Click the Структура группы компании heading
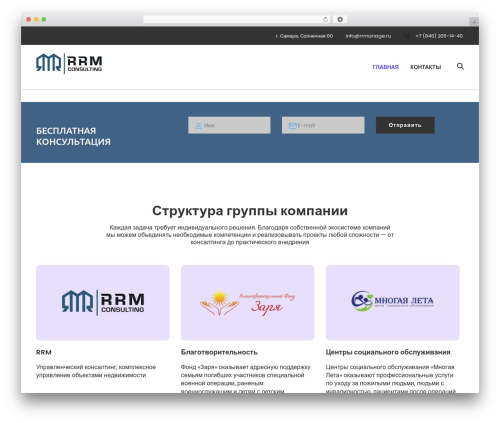The width and height of the screenshot is (500, 423). pos(250,211)
